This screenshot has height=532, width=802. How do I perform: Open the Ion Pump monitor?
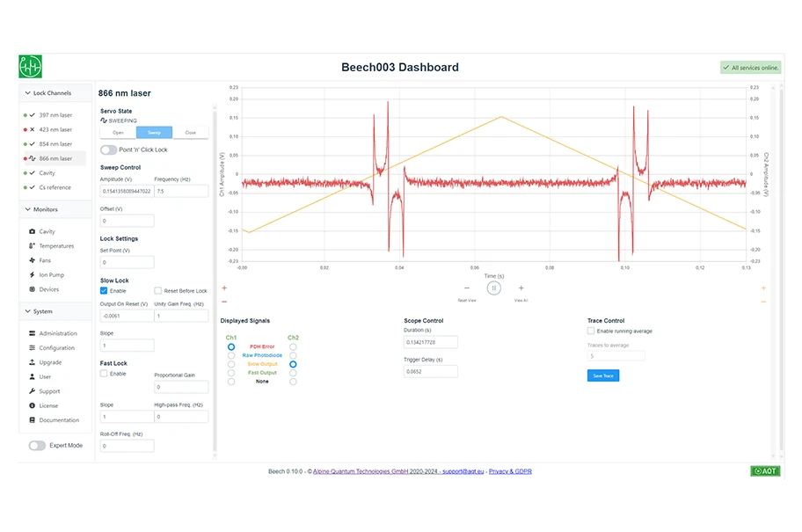(51, 274)
